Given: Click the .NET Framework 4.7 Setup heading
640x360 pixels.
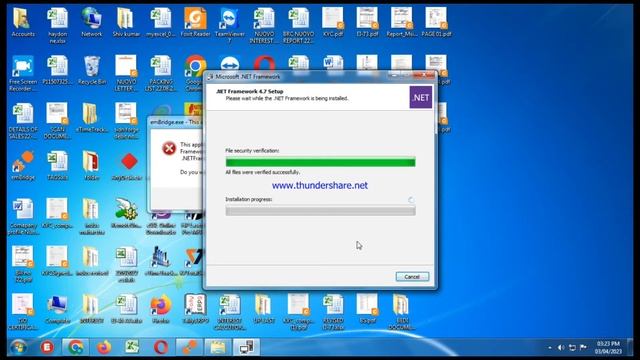Looking at the screenshot, I should coord(249,91).
